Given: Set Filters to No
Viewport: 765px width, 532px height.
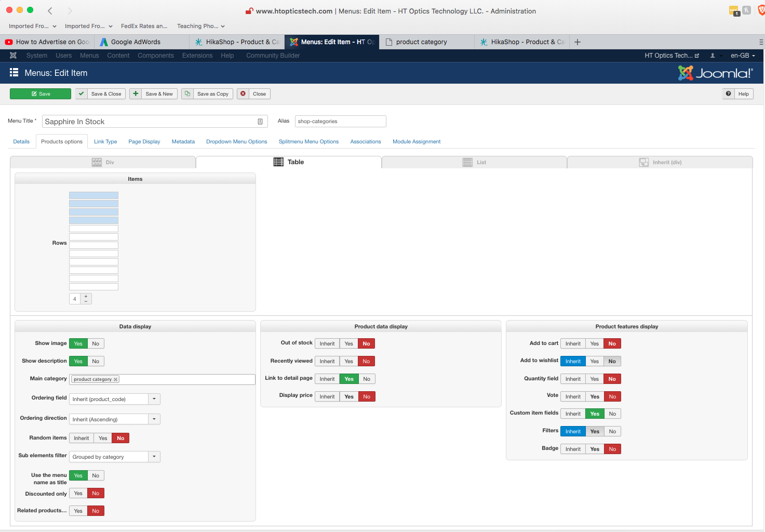Looking at the screenshot, I should [x=613, y=432].
